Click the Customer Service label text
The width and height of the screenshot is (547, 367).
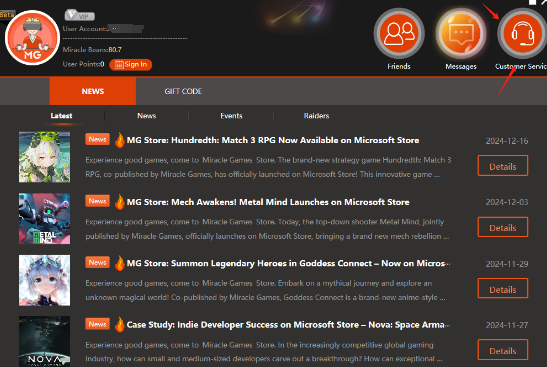(521, 66)
